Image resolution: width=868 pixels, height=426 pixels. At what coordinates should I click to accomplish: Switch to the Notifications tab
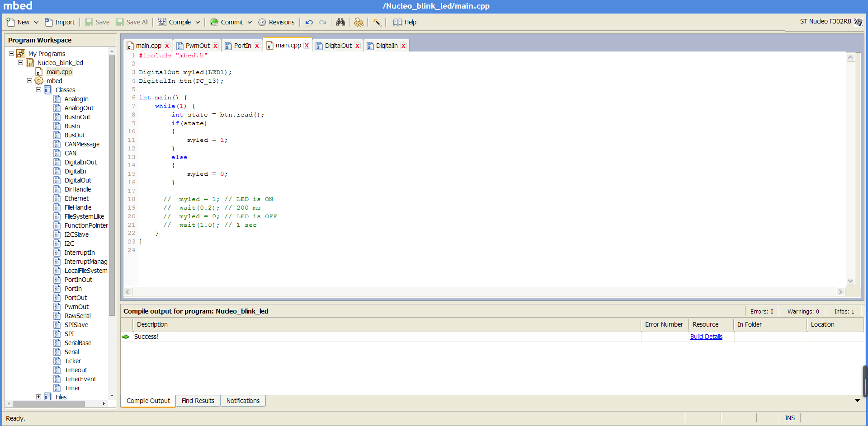[243, 401]
